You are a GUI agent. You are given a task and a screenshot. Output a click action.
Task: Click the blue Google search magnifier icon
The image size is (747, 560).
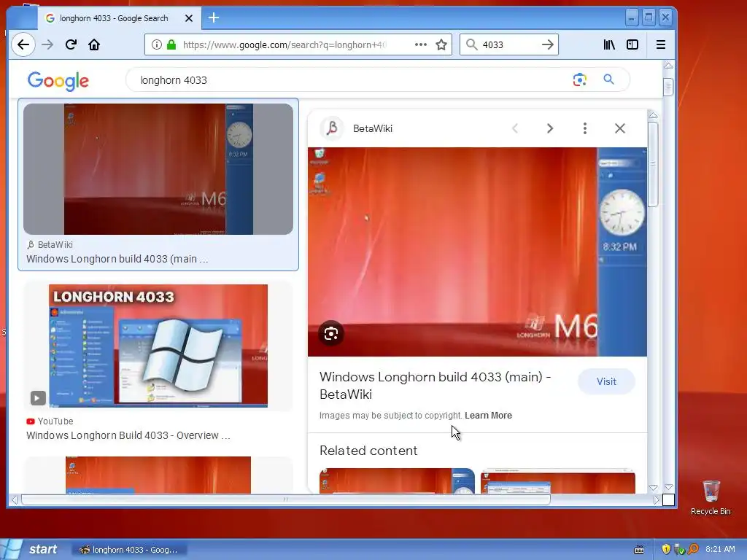click(608, 79)
